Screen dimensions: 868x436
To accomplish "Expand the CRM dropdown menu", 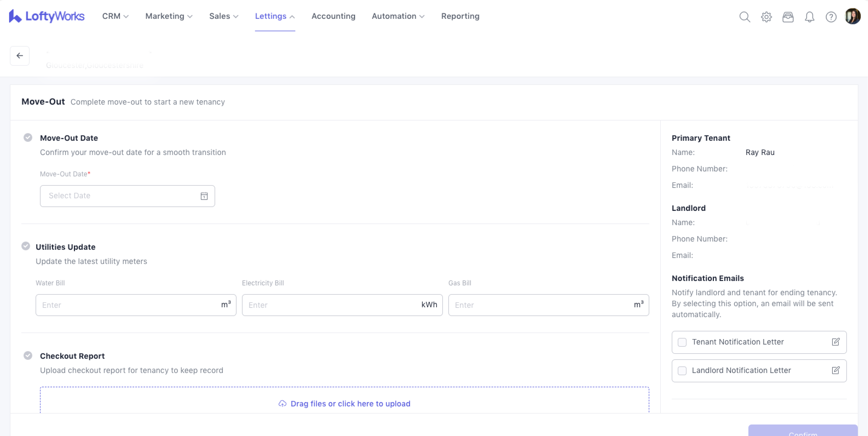I will [115, 16].
